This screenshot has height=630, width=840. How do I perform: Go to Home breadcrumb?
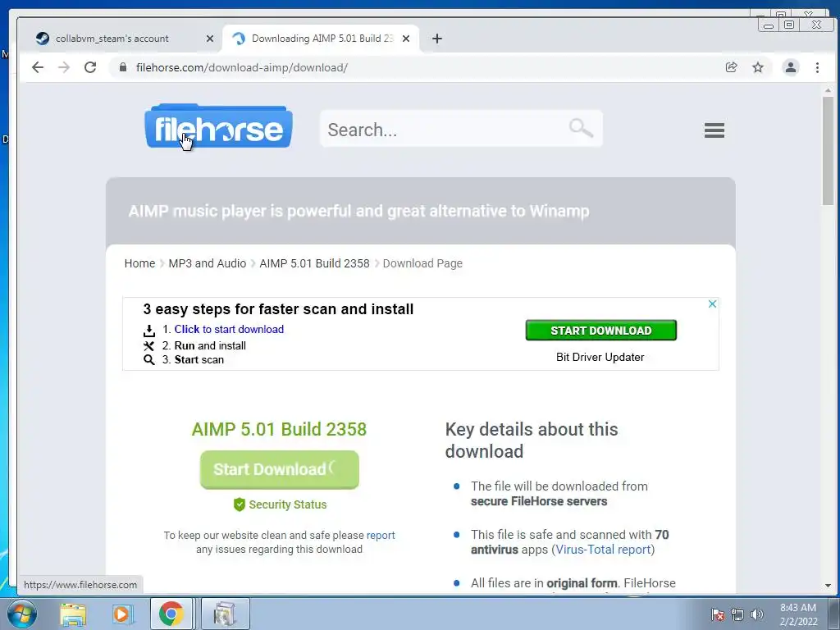point(139,263)
